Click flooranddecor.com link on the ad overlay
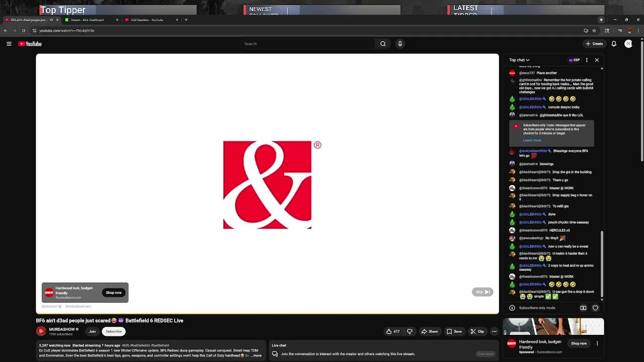This screenshot has width=644, height=362. tap(68, 298)
